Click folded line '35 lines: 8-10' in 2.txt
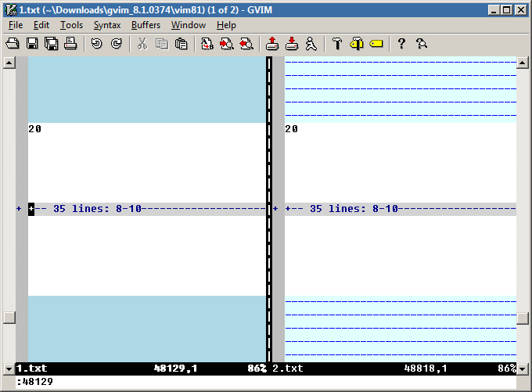This screenshot has height=392, width=532. point(401,209)
